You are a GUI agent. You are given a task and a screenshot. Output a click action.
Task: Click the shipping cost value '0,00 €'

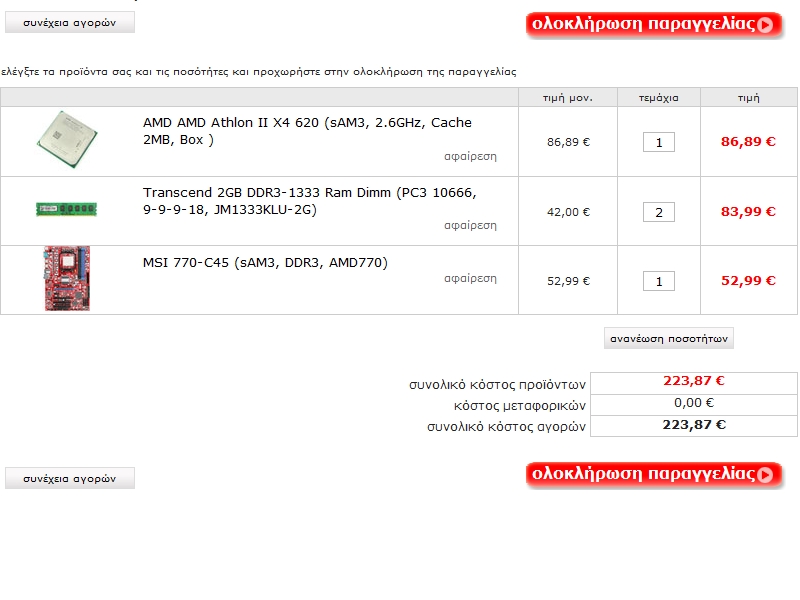[694, 403]
